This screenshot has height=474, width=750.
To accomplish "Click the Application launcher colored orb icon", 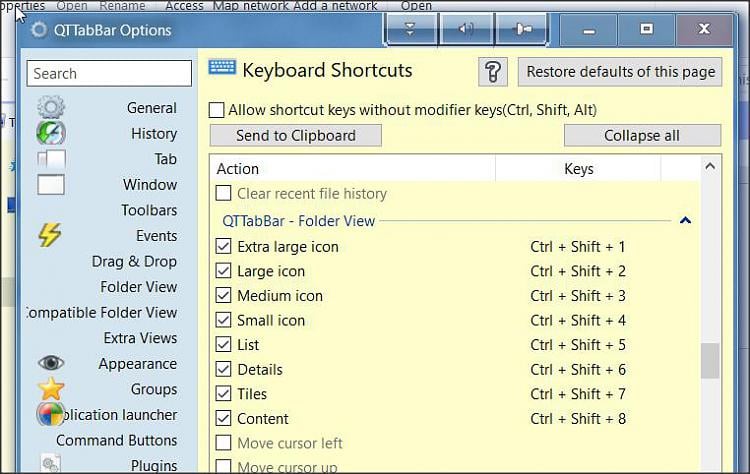I will [50, 414].
